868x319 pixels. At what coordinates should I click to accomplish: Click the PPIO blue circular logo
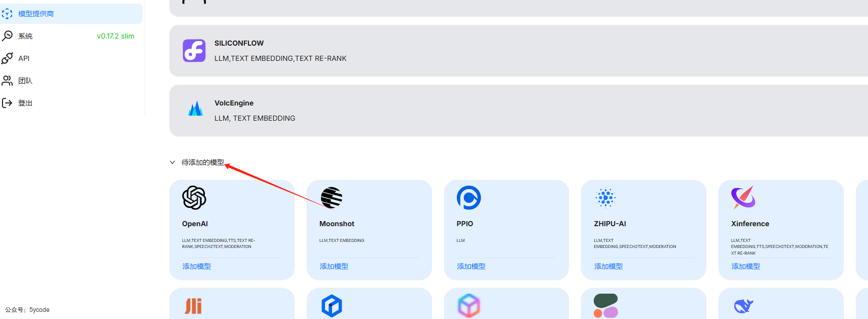469,198
